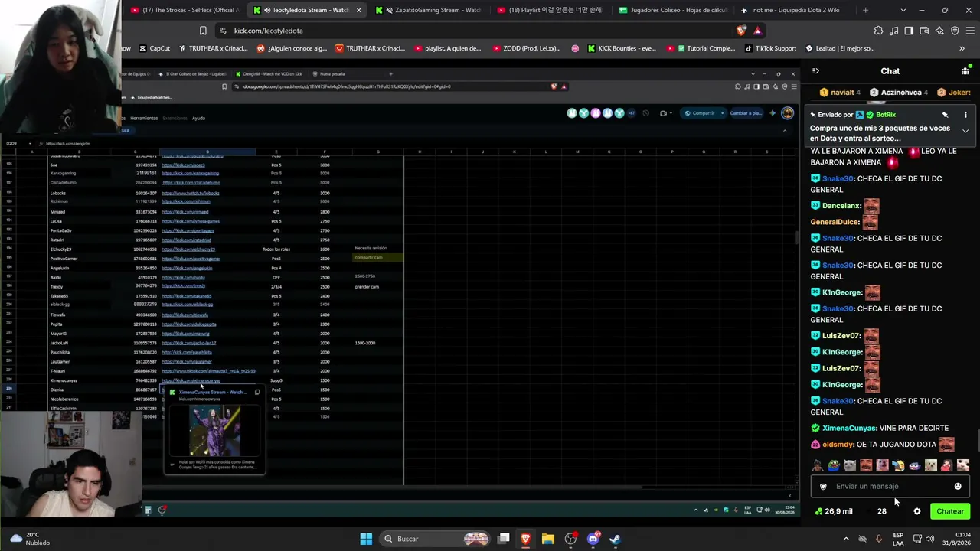Image resolution: width=980 pixels, height=551 pixels.
Task: Open Brave extensions puzzle icon
Action: (878, 31)
